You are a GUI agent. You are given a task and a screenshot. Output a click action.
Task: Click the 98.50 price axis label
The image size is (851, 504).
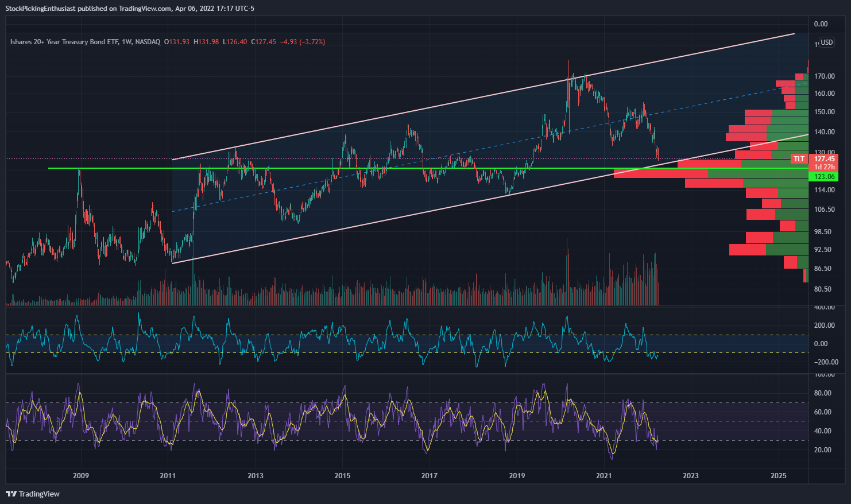point(823,232)
